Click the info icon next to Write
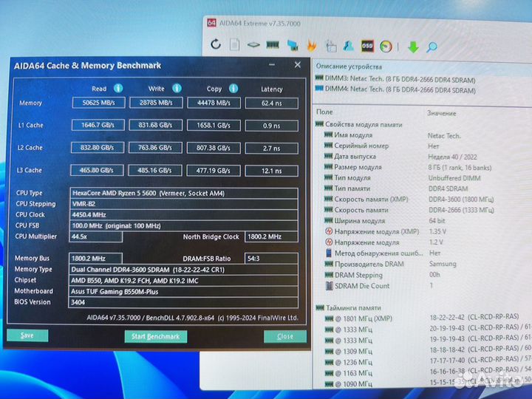 [x=177, y=89]
